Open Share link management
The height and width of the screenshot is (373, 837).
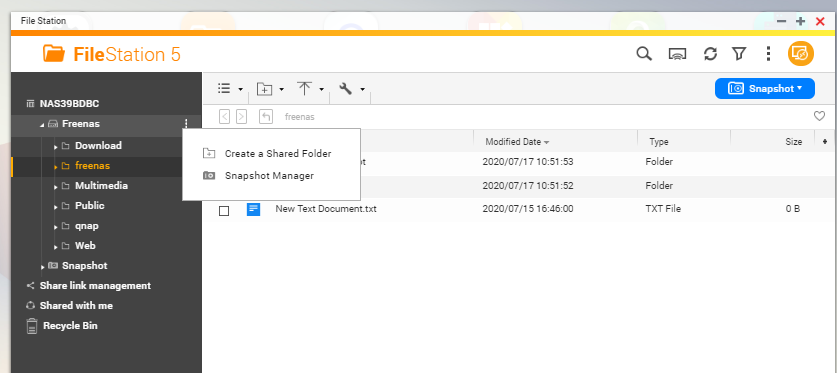(x=95, y=285)
